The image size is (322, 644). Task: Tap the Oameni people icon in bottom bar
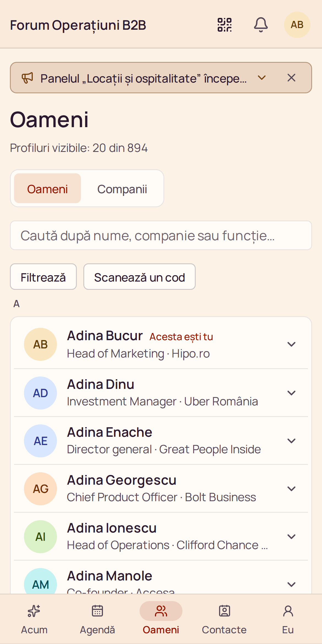click(161, 611)
